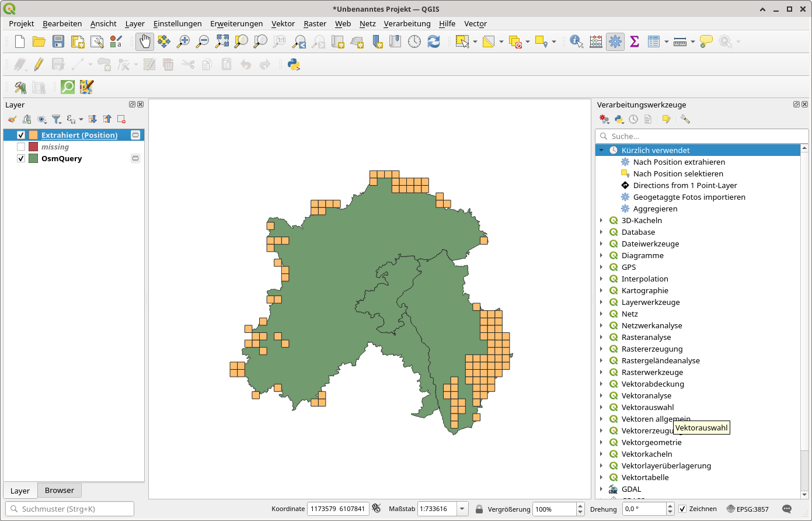The image size is (812, 521).
Task: Uncheck the Zeichnen render checkbox
Action: click(684, 509)
